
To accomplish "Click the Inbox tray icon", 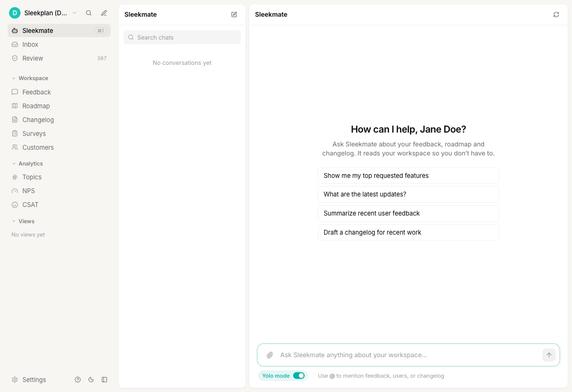I will point(15,44).
